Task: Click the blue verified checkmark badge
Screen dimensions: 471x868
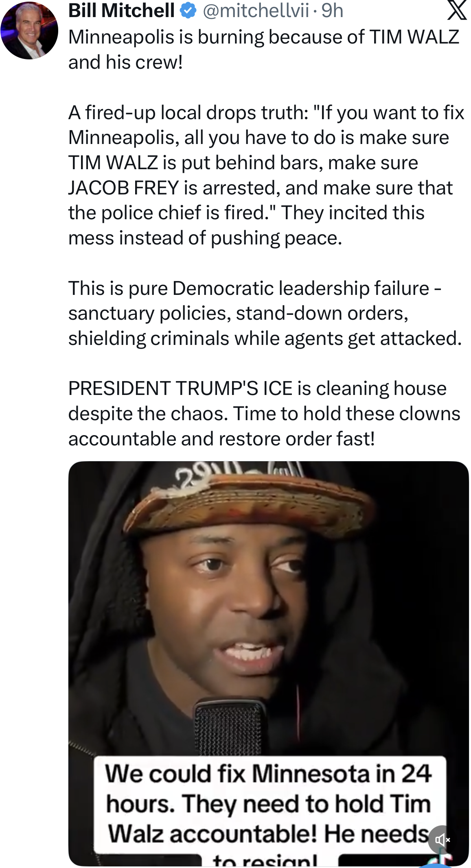Action: pos(188,11)
